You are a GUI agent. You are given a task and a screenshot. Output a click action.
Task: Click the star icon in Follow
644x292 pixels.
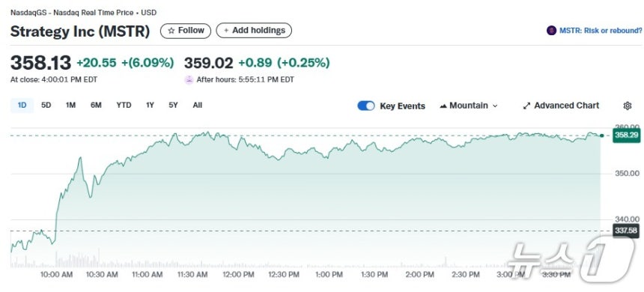coord(171,31)
